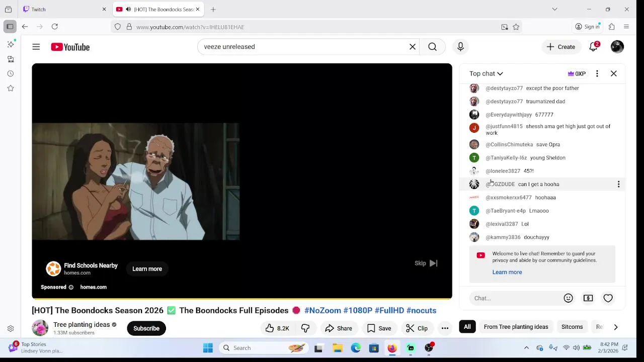644x362 pixels.
Task: Toggle the browser sidebar button
Action: [x=10, y=27]
